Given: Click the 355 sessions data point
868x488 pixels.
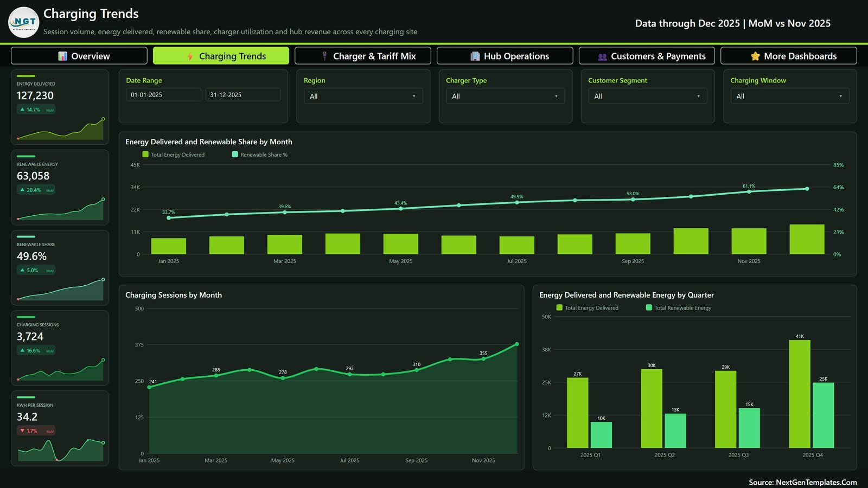Looking at the screenshot, I should (x=483, y=359).
